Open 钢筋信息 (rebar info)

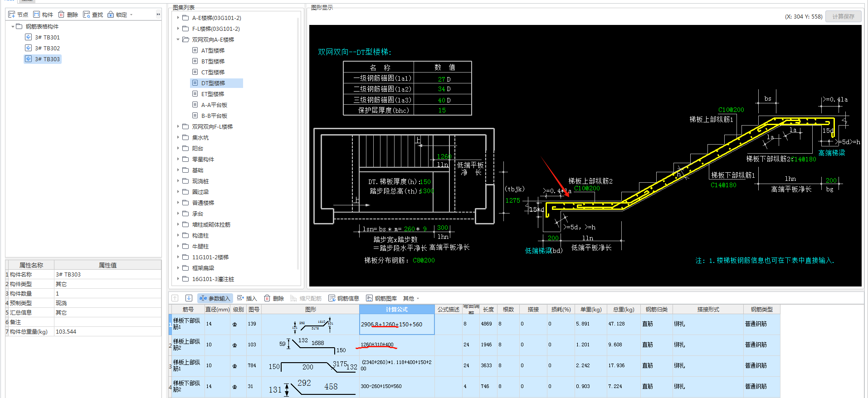coord(344,298)
